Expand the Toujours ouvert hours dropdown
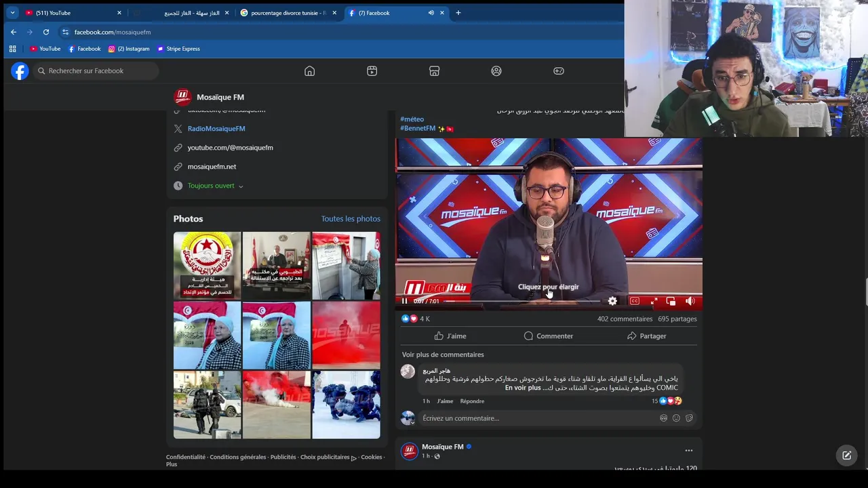This screenshot has height=488, width=868. pos(215,186)
